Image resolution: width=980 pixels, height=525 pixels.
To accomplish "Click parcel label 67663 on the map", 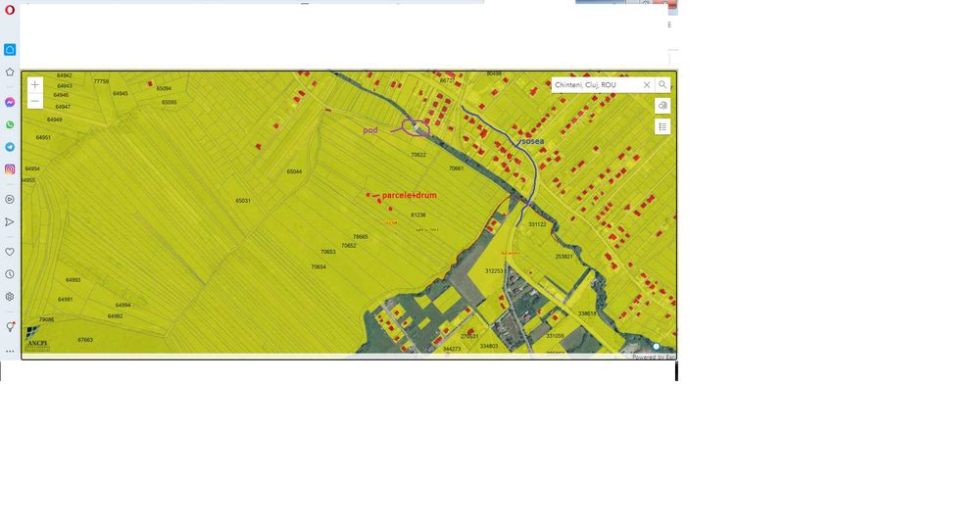I will [85, 340].
